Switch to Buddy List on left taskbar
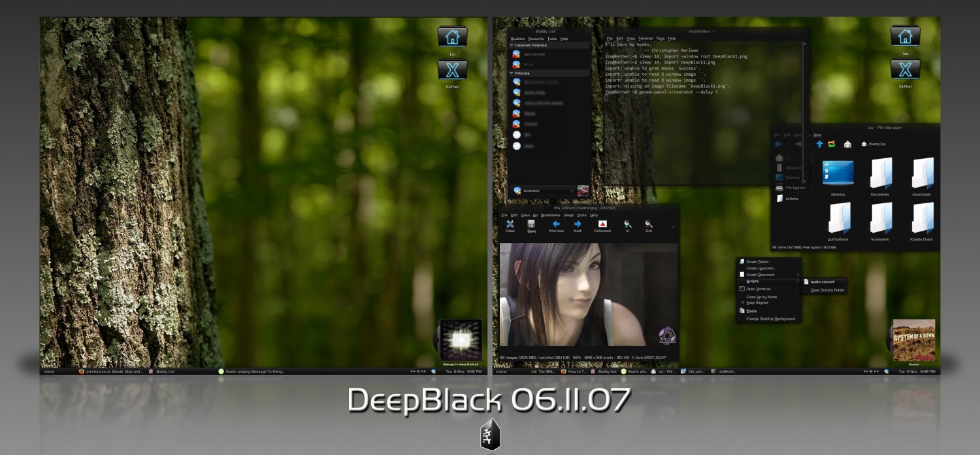The width and height of the screenshot is (980, 455). 163,371
